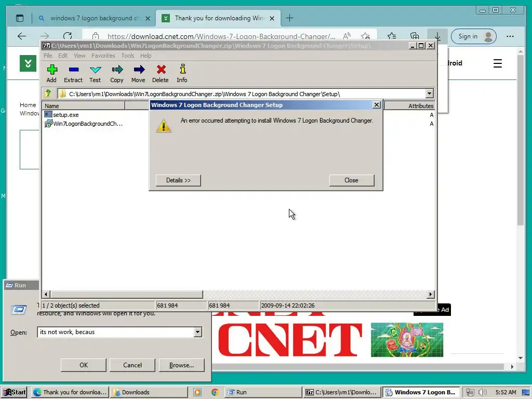Click OK in the Run dialog
The width and height of the screenshot is (532, 399).
click(x=84, y=365)
